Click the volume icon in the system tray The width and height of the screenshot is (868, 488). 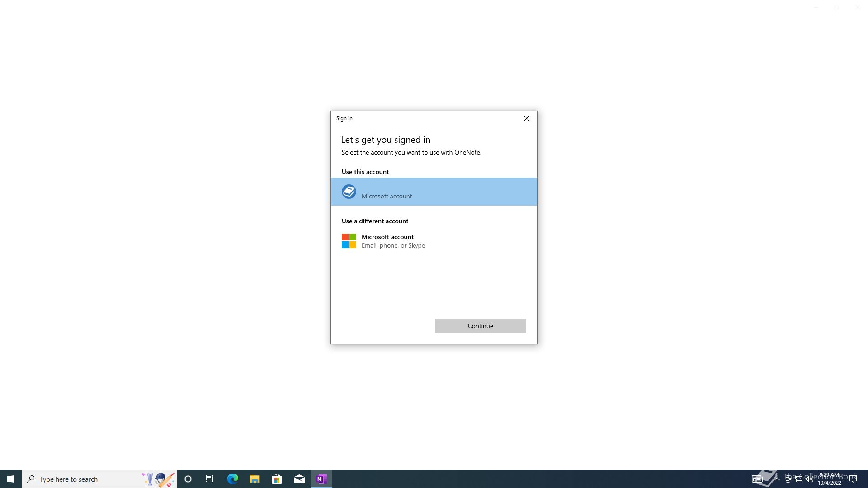click(x=809, y=479)
